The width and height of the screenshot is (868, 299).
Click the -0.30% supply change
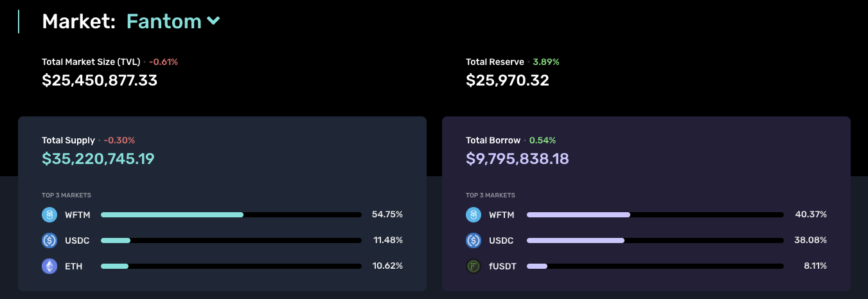[120, 140]
